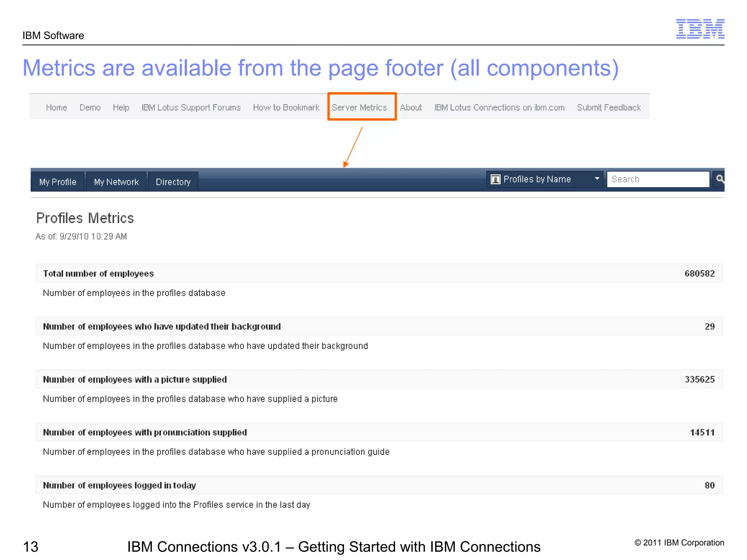This screenshot has height=560, width=747.
Task: Click description 'logged into the Profiles service in the last day'
Action: tap(177, 505)
